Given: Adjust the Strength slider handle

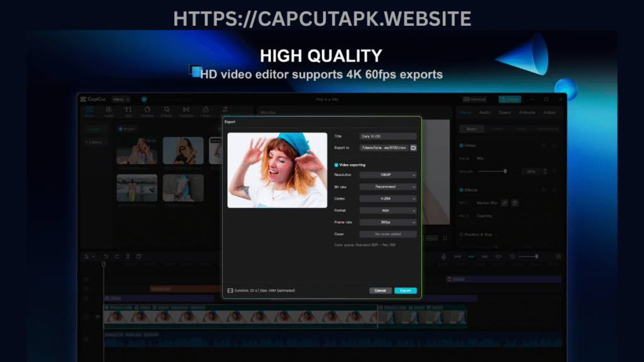Looking at the screenshot, I should click(505, 171).
